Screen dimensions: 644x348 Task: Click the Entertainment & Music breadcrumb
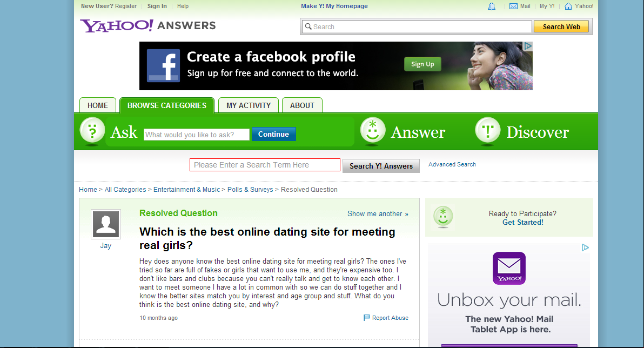[x=187, y=190]
